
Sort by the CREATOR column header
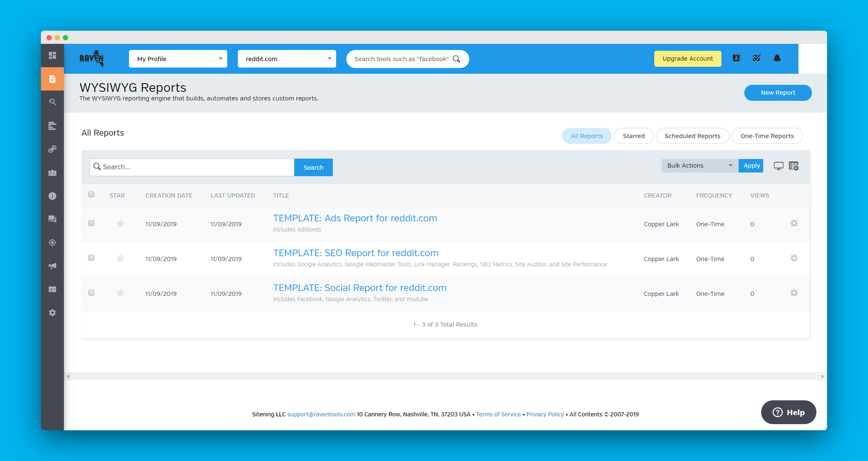click(x=658, y=195)
